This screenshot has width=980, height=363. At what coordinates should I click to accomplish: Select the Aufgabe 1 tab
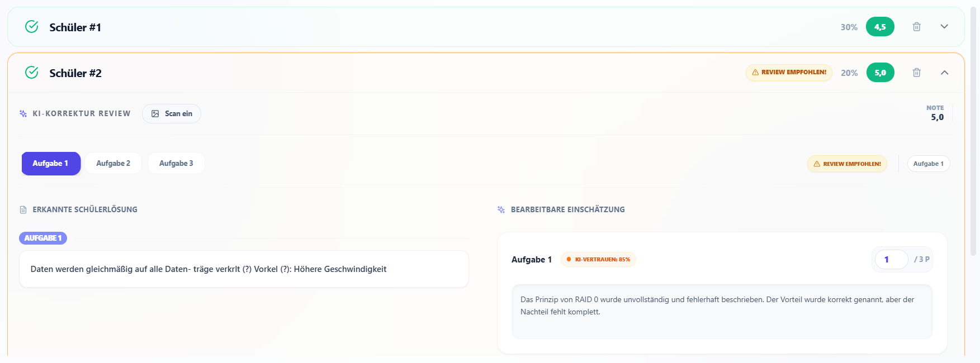(51, 164)
